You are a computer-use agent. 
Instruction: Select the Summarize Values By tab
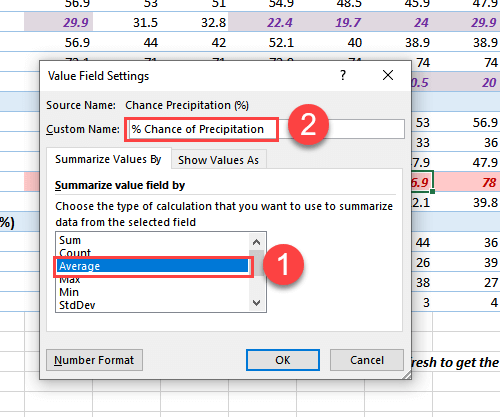[x=108, y=159]
